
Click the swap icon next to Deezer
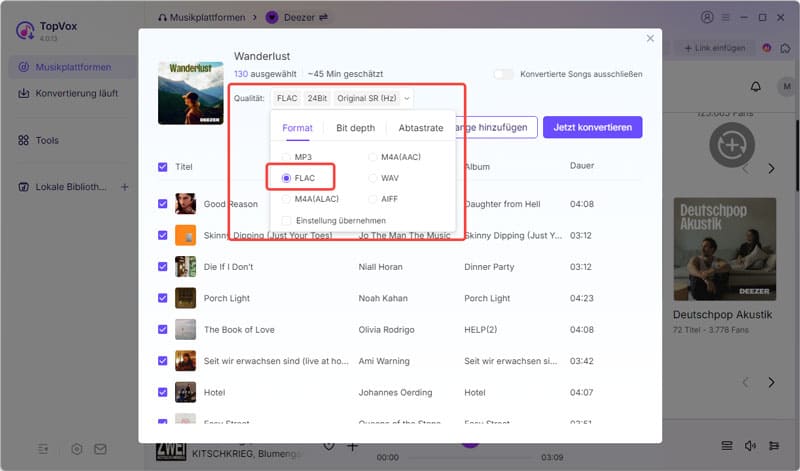coord(323,17)
